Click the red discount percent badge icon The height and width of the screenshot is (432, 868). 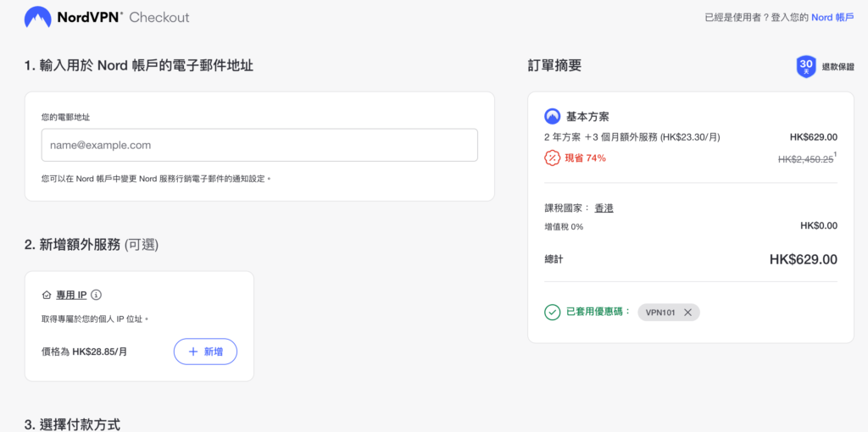[x=552, y=158]
